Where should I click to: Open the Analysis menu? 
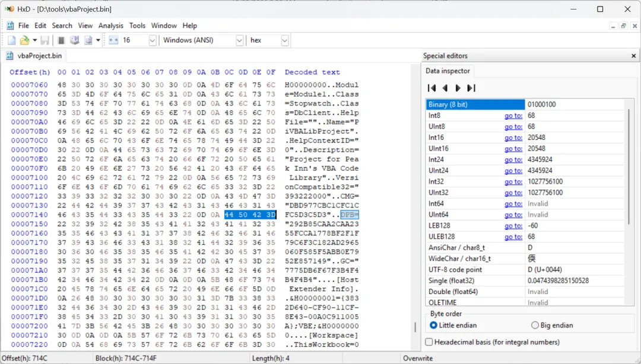point(111,25)
